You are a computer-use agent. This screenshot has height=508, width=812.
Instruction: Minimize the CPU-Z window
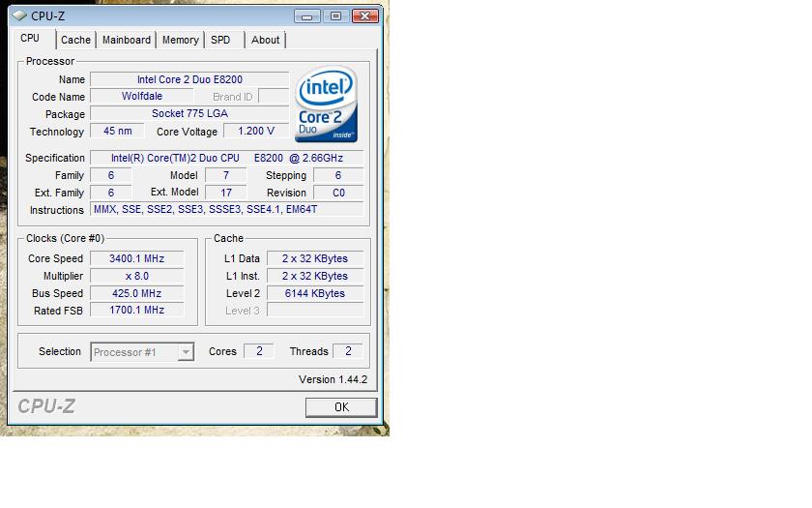(307, 16)
